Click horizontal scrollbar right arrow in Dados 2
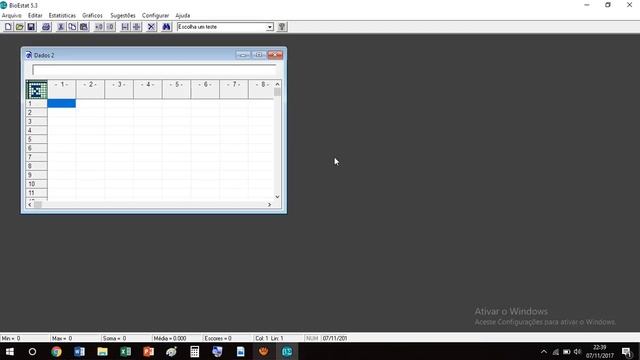 269,204
